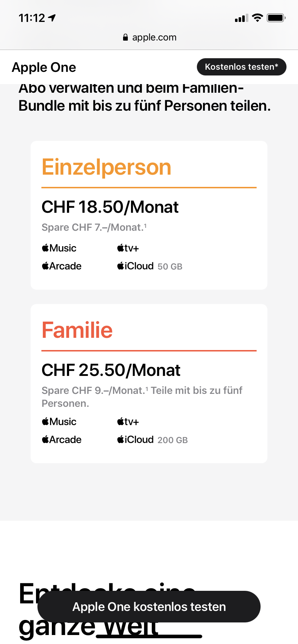This screenshot has width=298, height=644.
Task: Tap the iCloud 200 GB logo
Action: click(135, 440)
